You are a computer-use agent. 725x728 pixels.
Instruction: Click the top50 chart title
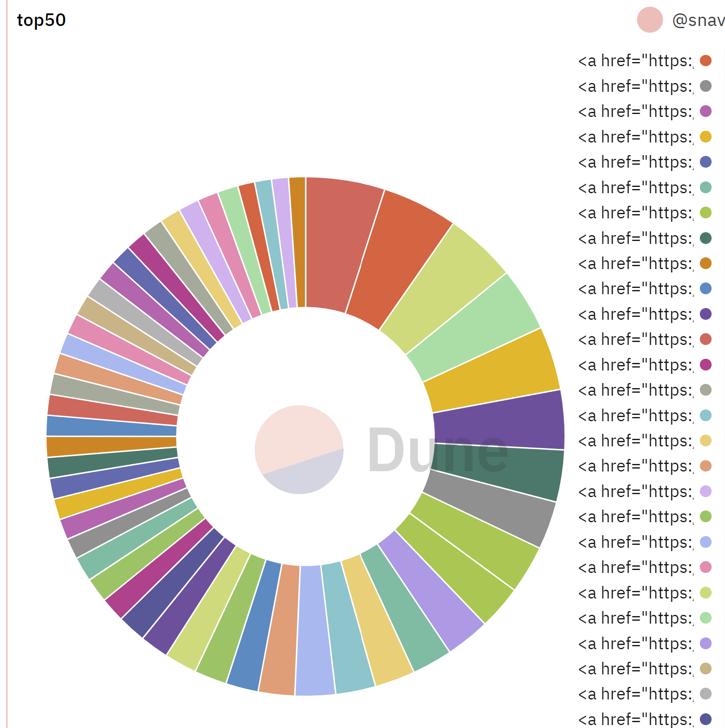click(x=41, y=20)
